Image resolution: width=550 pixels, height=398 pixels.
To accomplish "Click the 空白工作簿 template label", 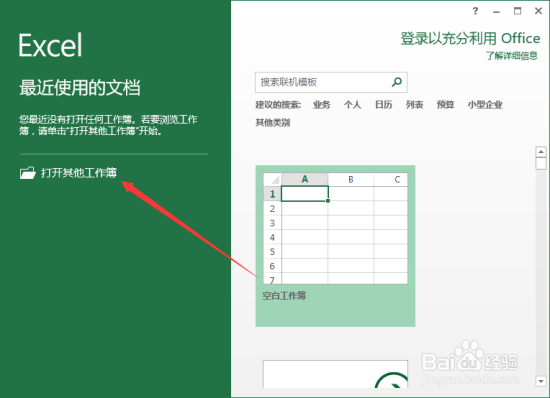I will pyautogui.click(x=284, y=296).
